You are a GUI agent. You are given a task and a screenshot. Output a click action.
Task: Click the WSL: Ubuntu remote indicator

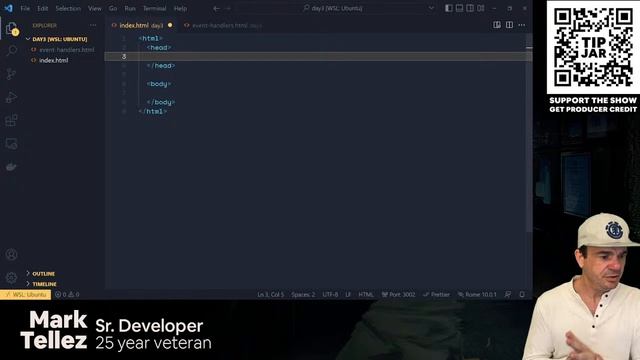(26, 294)
